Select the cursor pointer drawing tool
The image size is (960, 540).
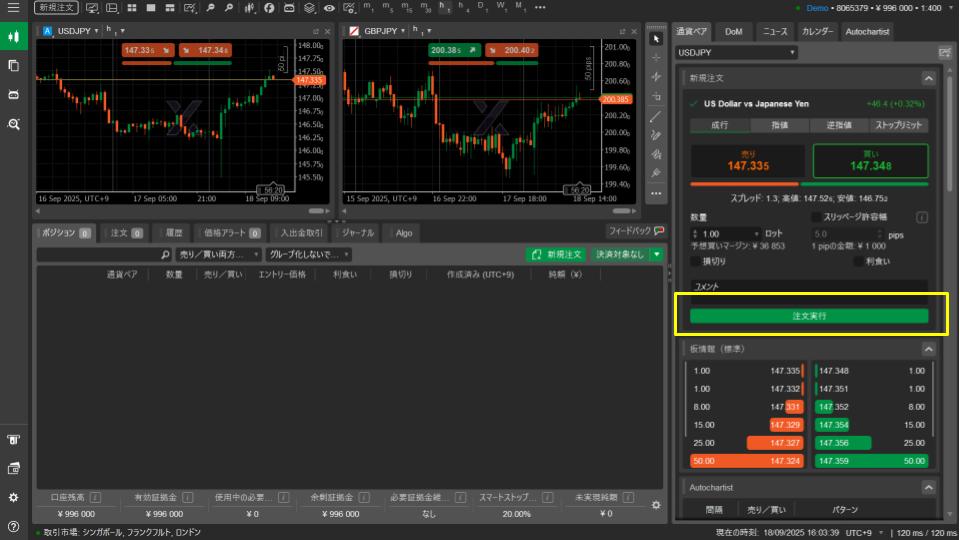coord(656,39)
